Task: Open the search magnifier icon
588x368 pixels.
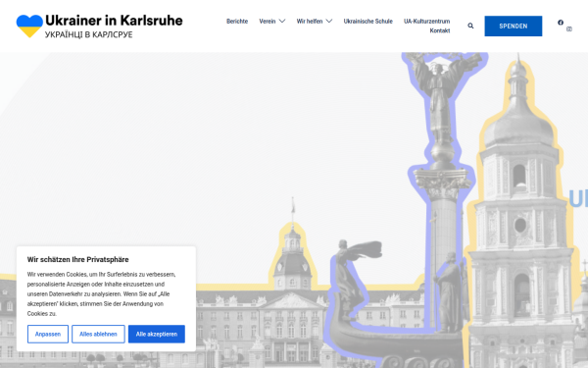Action: pos(470,26)
